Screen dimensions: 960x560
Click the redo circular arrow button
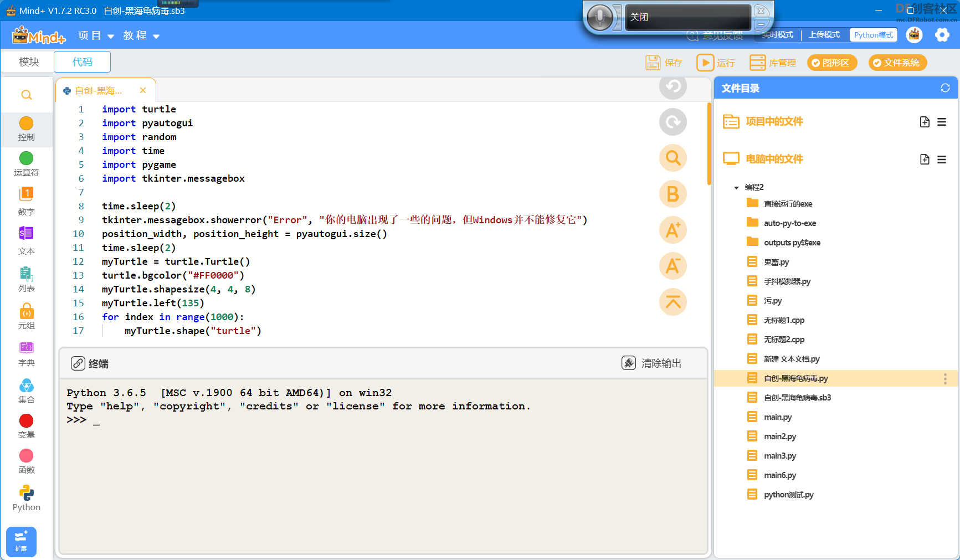click(672, 122)
